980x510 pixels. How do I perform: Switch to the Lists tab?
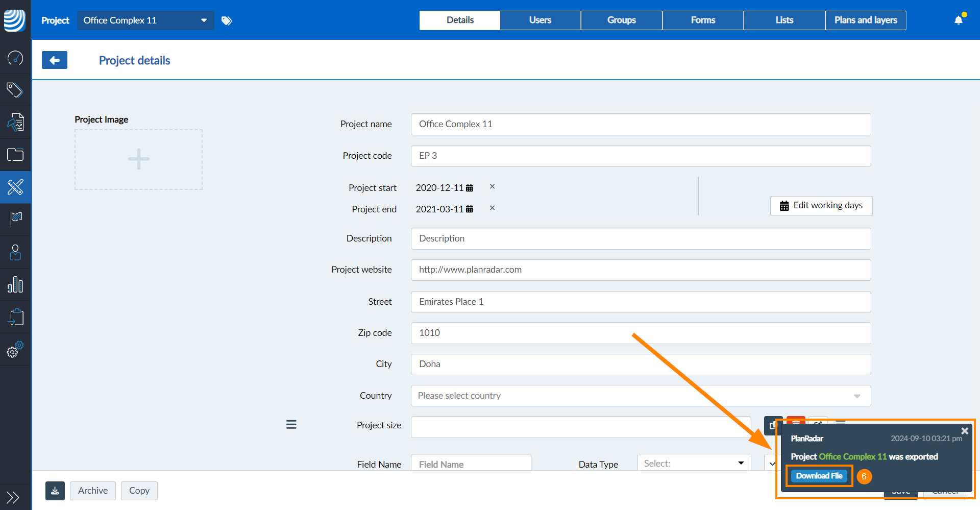[x=785, y=20]
